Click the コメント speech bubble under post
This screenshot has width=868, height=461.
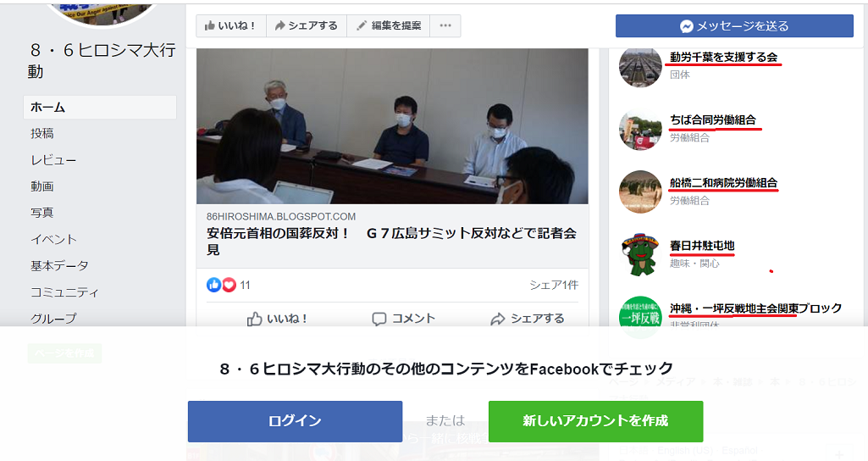[404, 319]
